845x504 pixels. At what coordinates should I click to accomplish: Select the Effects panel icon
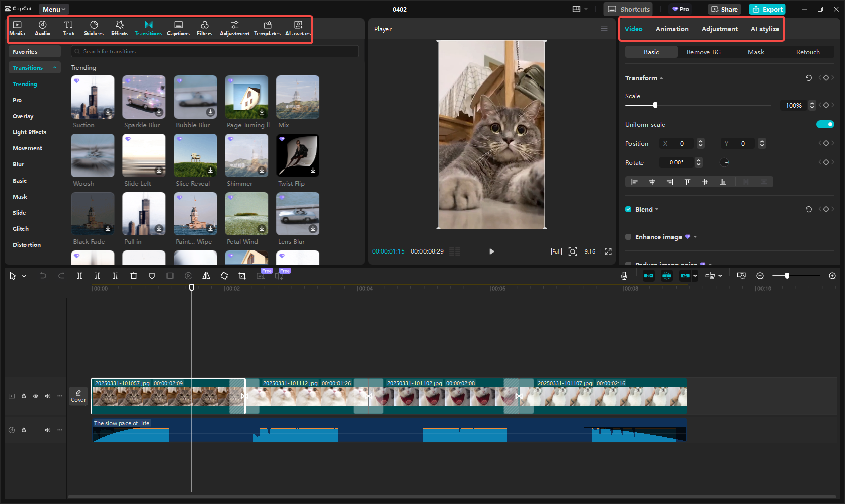point(119,28)
